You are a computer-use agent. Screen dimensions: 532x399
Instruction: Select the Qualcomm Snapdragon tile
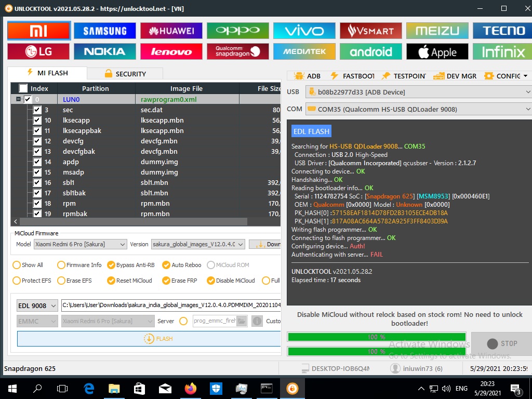[238, 51]
